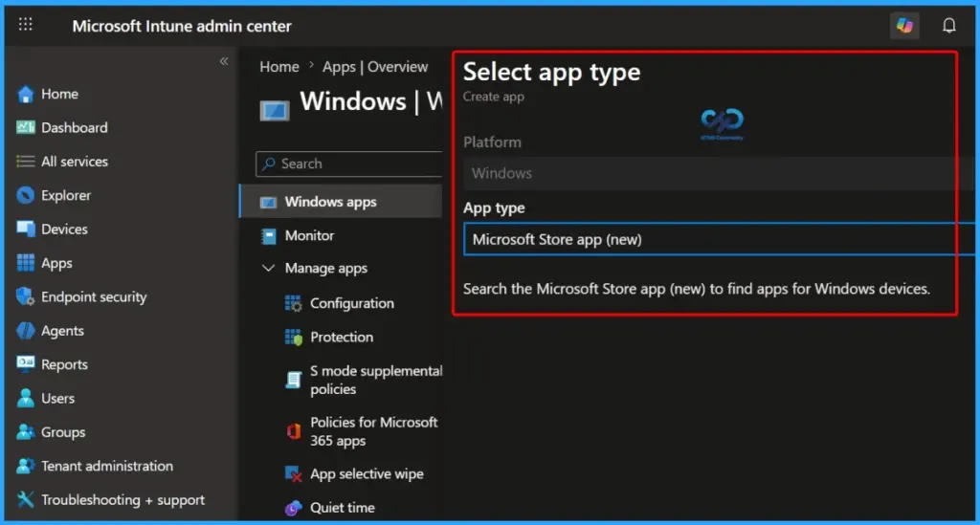The image size is (980, 525).
Task: Click the Groups people icon
Action: (x=26, y=431)
